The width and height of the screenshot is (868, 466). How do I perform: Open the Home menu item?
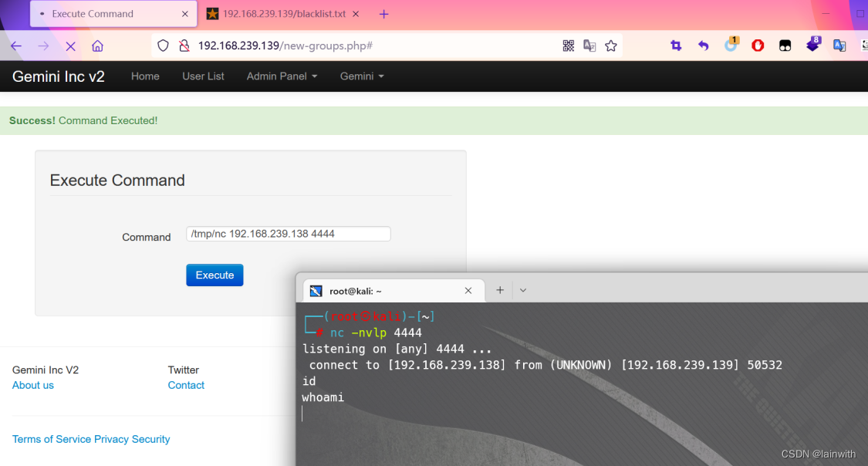145,76
